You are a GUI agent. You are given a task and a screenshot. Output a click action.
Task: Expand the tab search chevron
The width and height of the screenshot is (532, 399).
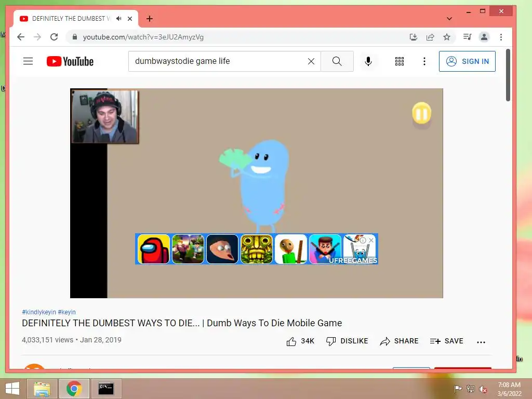tap(449, 19)
